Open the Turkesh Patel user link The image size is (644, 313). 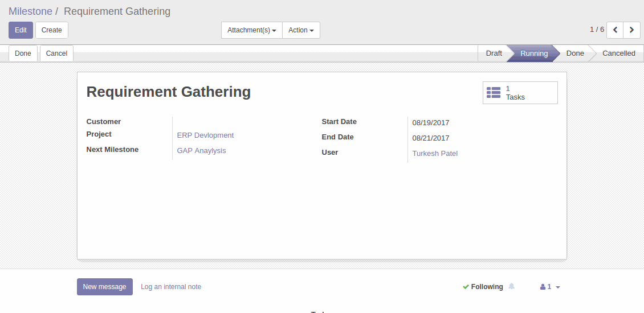[x=435, y=154]
